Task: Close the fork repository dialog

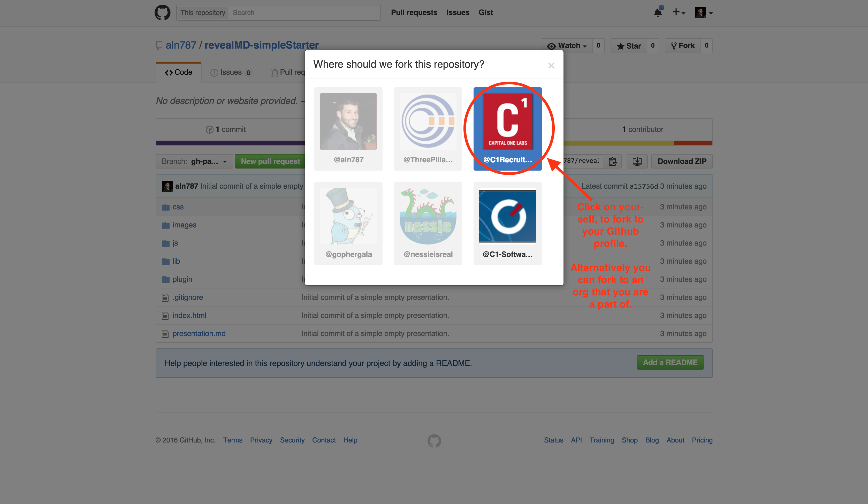Action: tap(551, 65)
